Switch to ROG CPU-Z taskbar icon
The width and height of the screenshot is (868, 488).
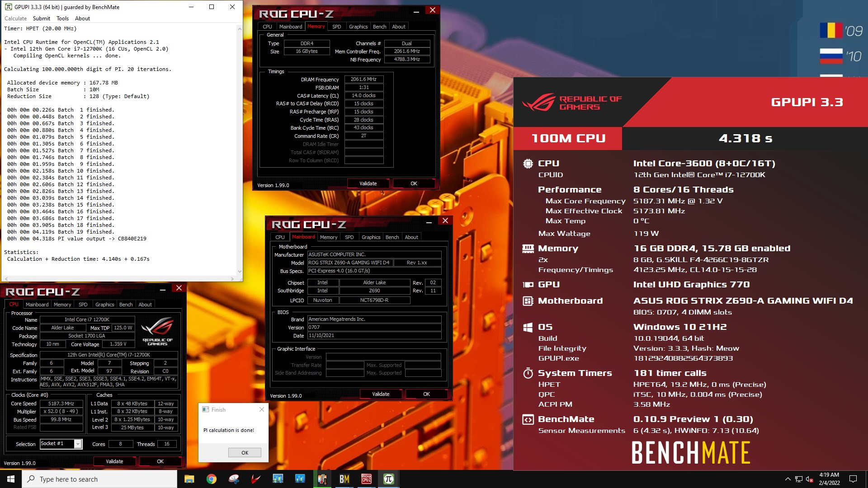pos(367,479)
